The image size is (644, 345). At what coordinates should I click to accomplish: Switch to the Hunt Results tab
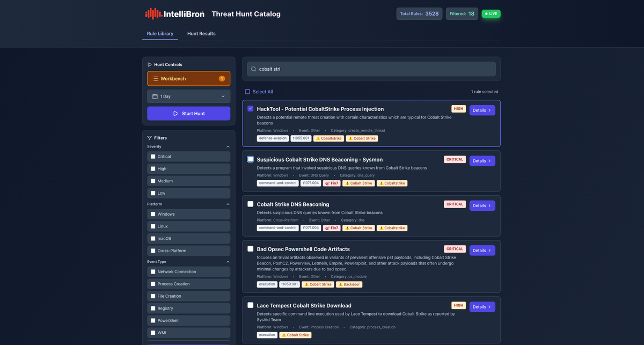pos(201,33)
